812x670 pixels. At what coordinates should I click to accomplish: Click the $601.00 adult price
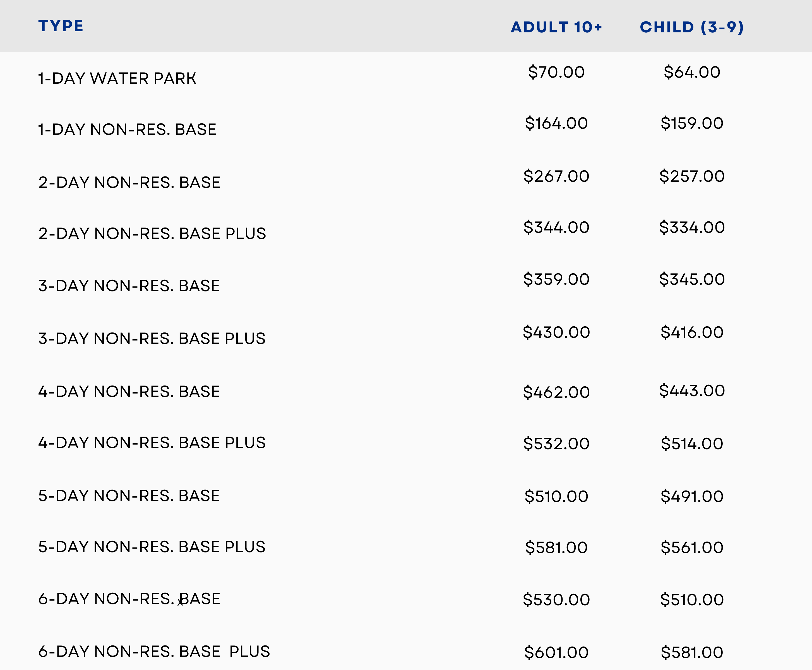pos(556,652)
